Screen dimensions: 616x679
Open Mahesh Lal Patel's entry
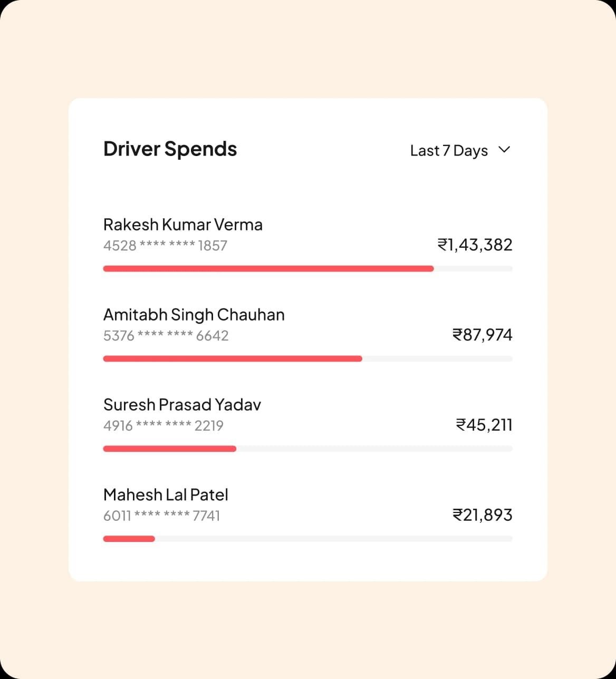coord(166,495)
